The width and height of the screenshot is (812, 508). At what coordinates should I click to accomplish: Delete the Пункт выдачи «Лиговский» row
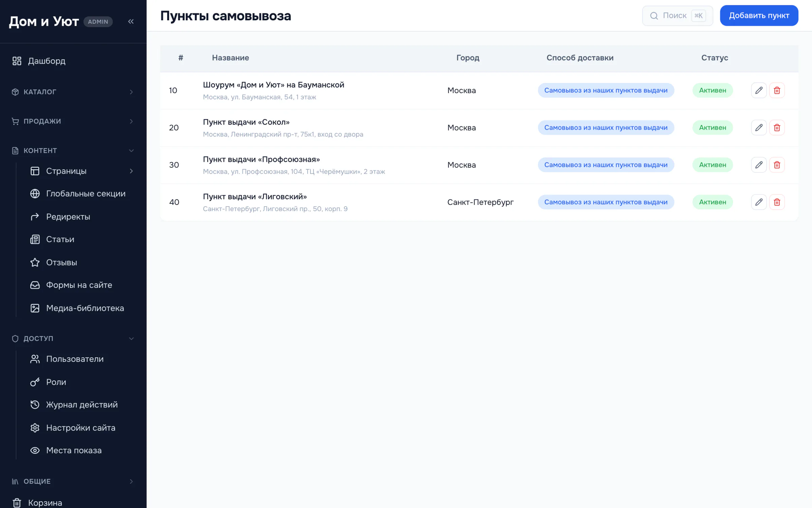point(777,202)
